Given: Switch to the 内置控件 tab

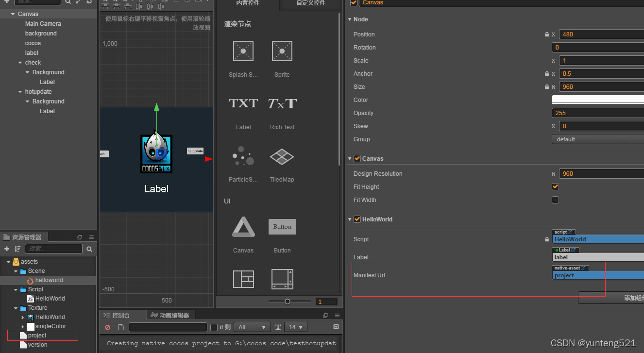Looking at the screenshot, I should (x=248, y=3).
